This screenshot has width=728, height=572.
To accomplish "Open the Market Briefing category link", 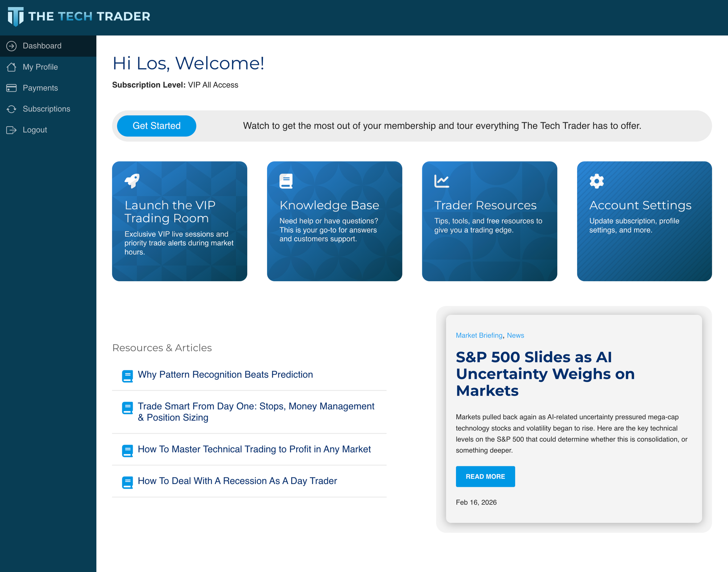I will pos(479,335).
